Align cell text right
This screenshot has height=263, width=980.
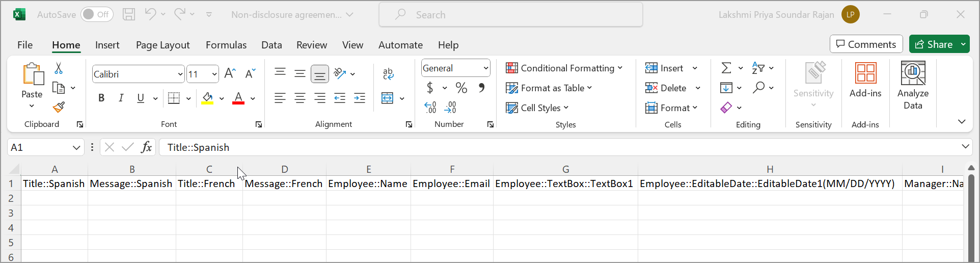(x=320, y=98)
